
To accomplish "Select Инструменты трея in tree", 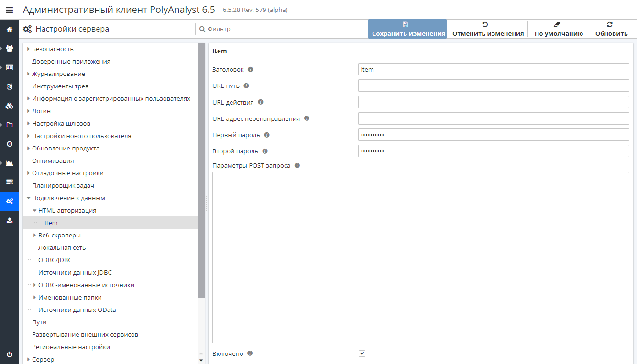I will pyautogui.click(x=60, y=86).
